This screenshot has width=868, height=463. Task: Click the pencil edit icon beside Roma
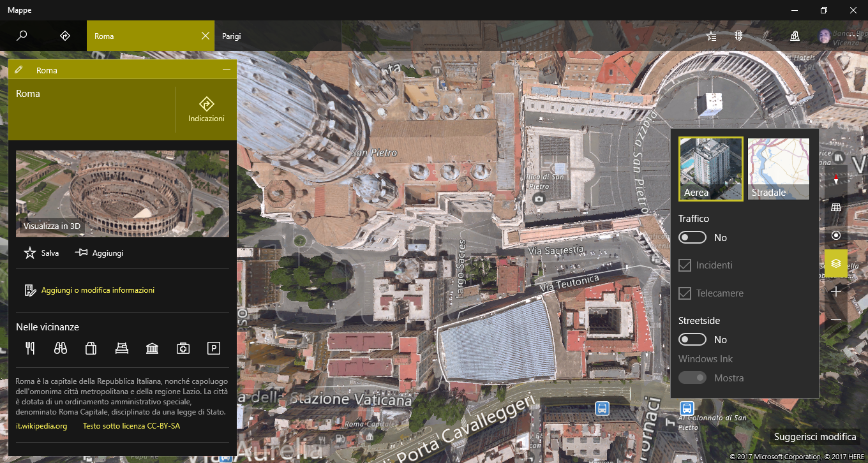point(19,70)
